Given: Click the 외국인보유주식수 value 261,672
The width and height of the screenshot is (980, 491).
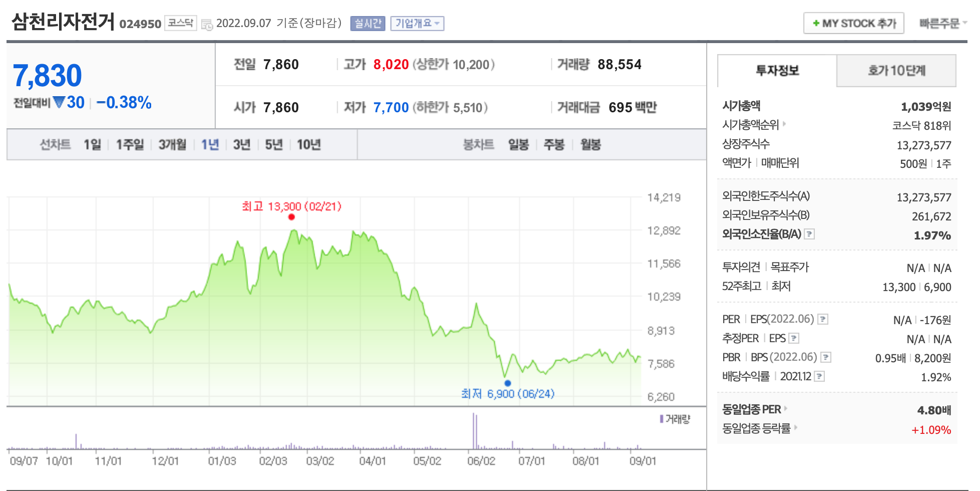Looking at the screenshot, I should pos(931,216).
